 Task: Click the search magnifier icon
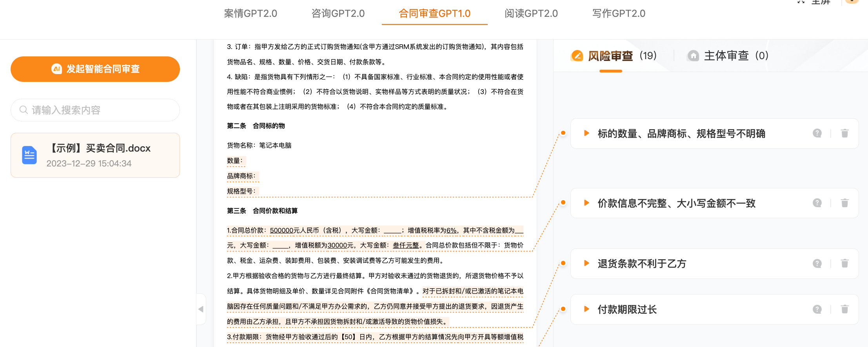pos(24,110)
